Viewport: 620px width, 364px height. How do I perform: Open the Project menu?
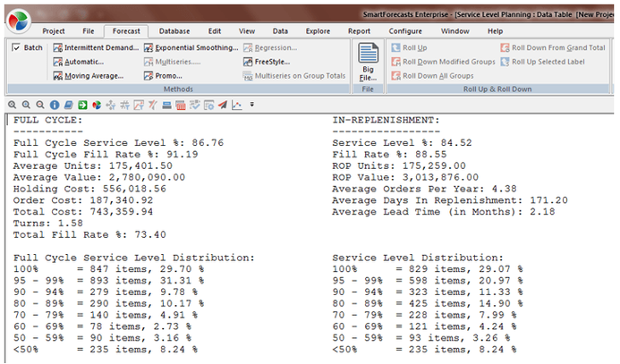pyautogui.click(x=54, y=31)
